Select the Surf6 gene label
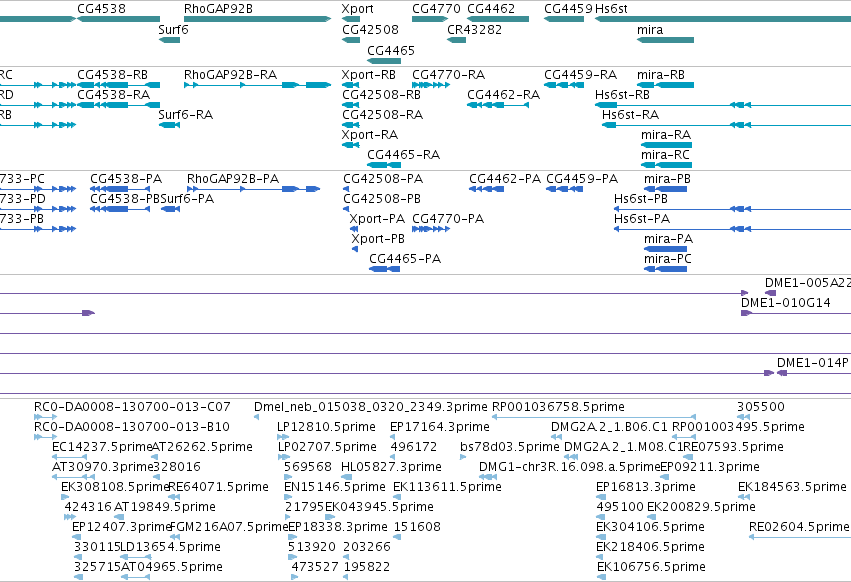 point(173,29)
